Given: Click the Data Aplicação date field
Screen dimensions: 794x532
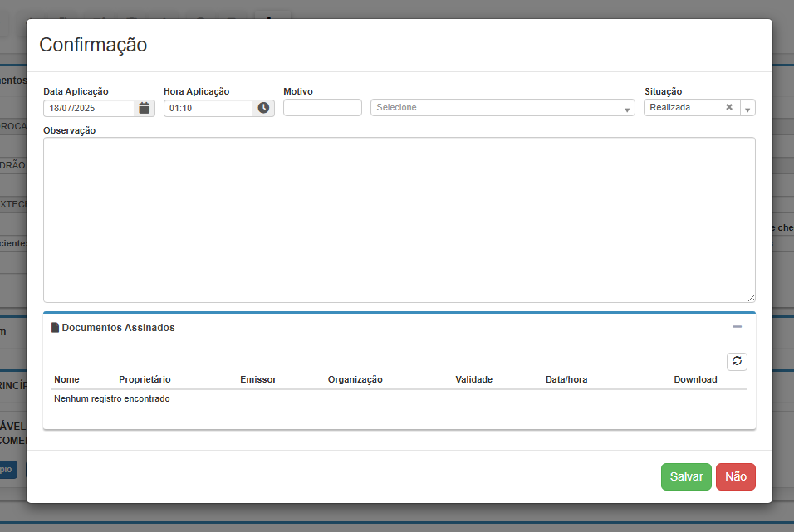Looking at the screenshot, I should point(90,108).
